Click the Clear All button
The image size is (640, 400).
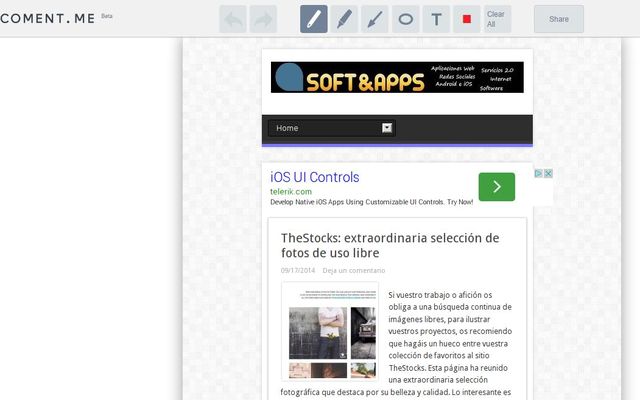pyautogui.click(x=497, y=19)
